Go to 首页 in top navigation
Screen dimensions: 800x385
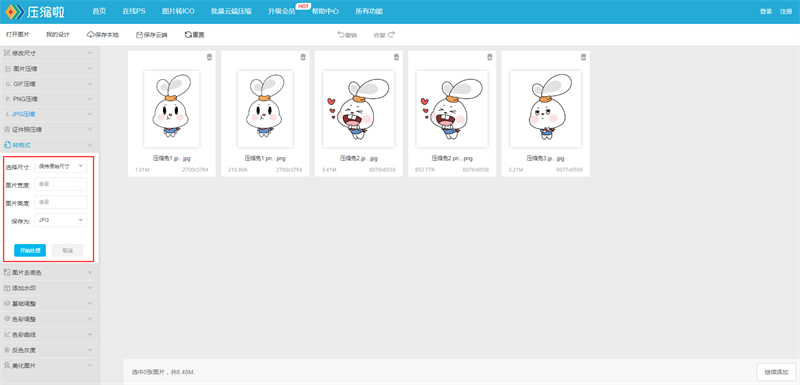99,11
